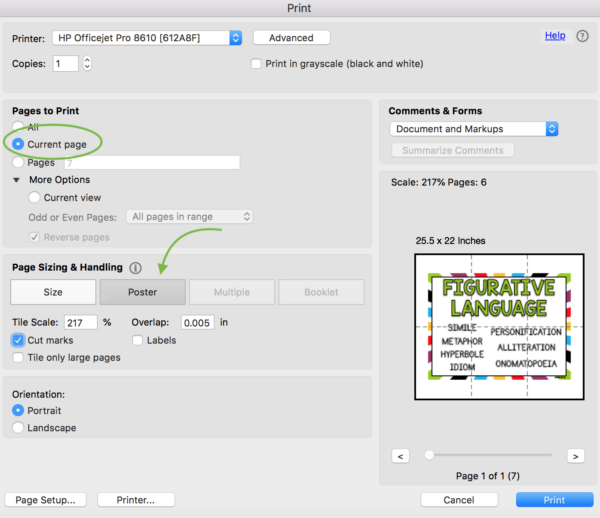Collapse the More Options disclosure triangle
The image size is (600, 518).
[17, 180]
